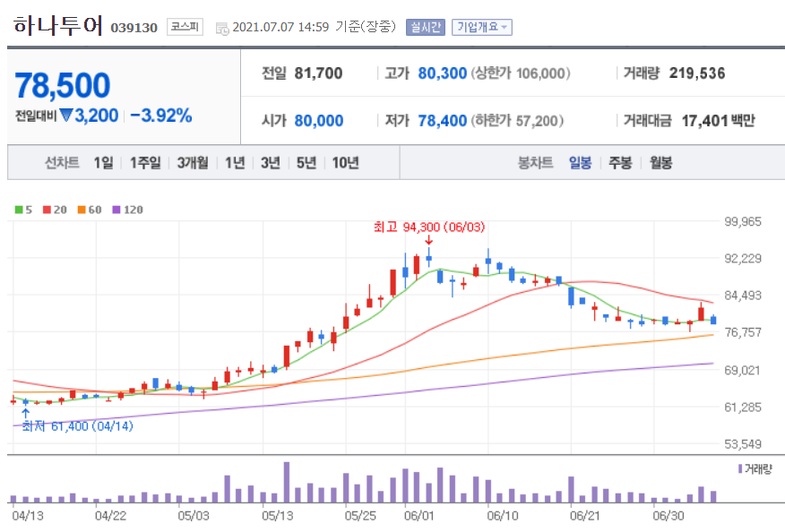Screen dimensions: 785x532
Task: Select the 월봉 monthly candle chart
Action: click(x=660, y=163)
